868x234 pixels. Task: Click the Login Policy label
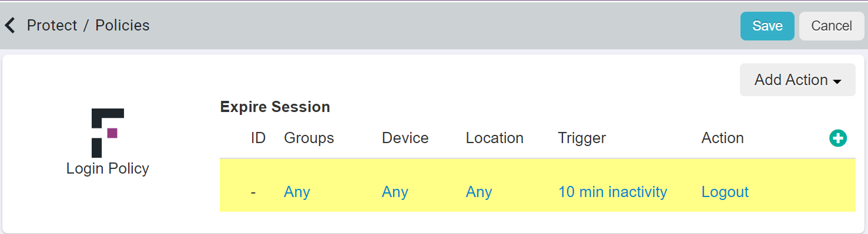pos(108,168)
